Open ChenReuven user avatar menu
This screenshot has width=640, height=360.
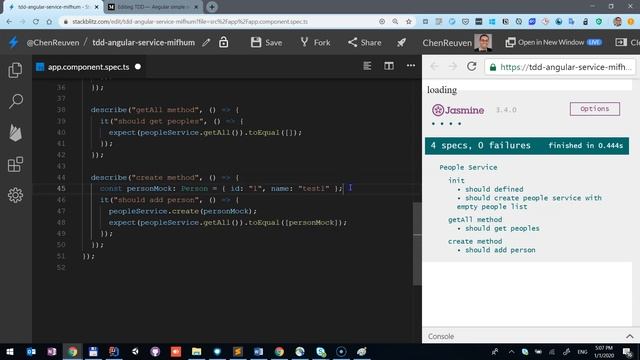[x=483, y=42]
